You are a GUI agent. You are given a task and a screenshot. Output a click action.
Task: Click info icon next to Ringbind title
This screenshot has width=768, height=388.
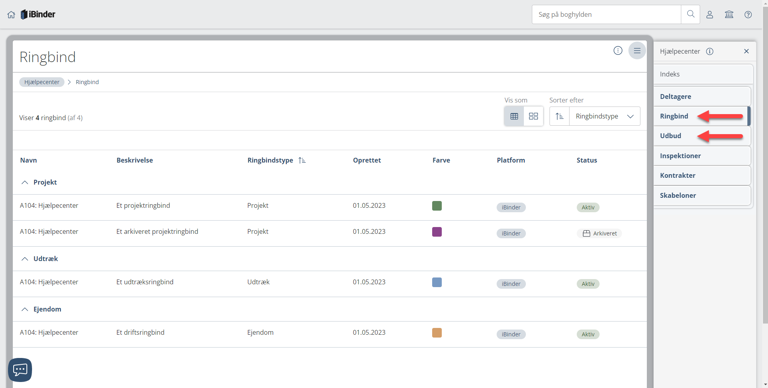tap(618, 50)
